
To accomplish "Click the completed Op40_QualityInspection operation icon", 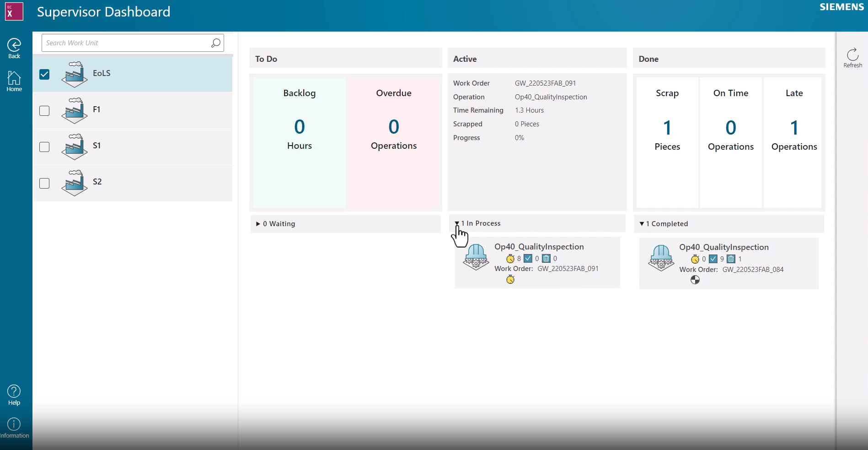I will [x=661, y=258].
